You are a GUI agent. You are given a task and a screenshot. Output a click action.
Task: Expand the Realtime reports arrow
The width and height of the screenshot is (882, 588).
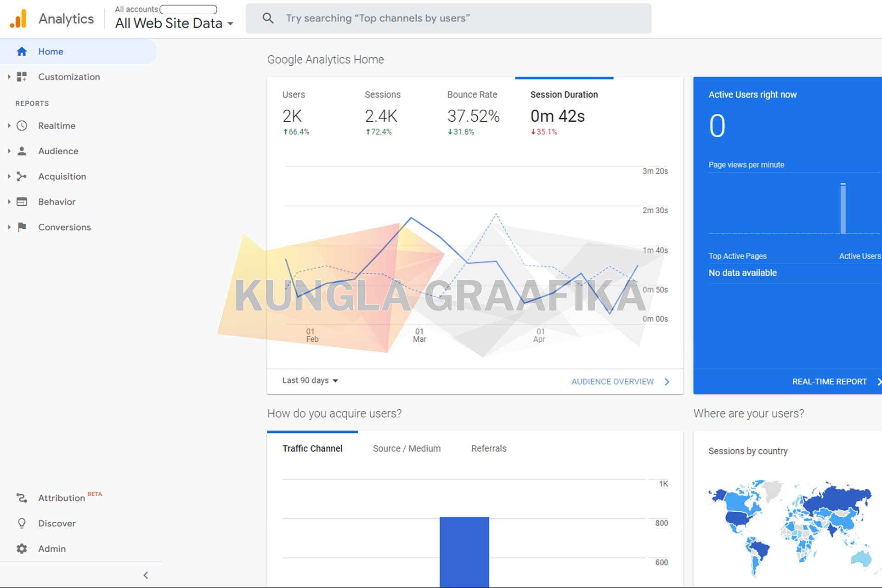click(9, 125)
